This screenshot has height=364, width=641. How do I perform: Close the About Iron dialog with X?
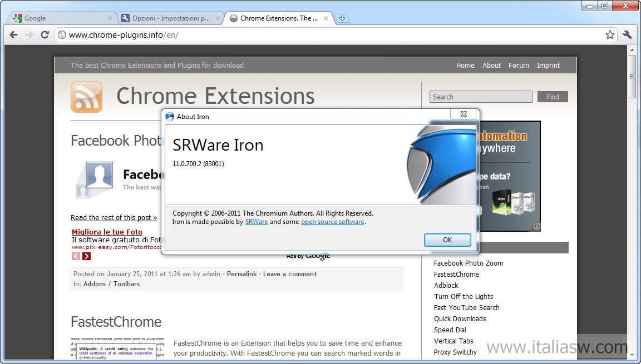(x=464, y=114)
